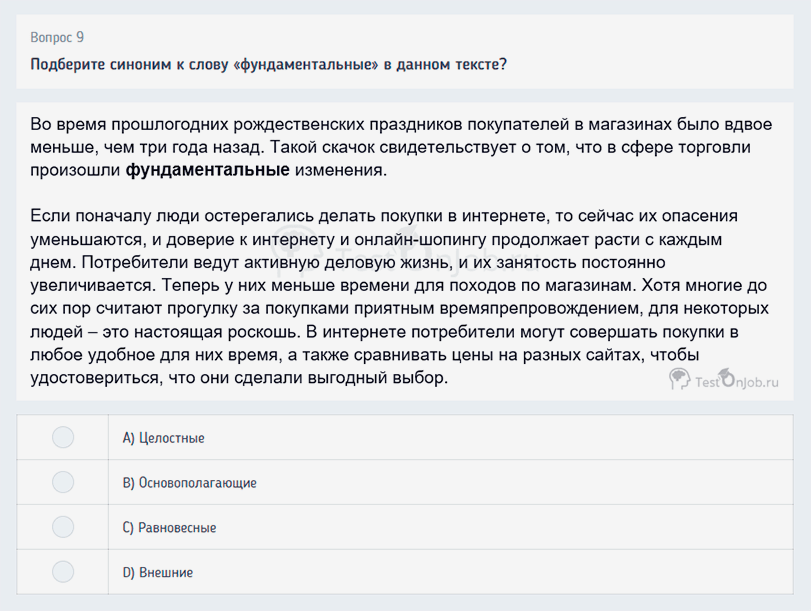This screenshot has height=611, width=811.
Task: Select the radio button for option D
Action: (62, 571)
